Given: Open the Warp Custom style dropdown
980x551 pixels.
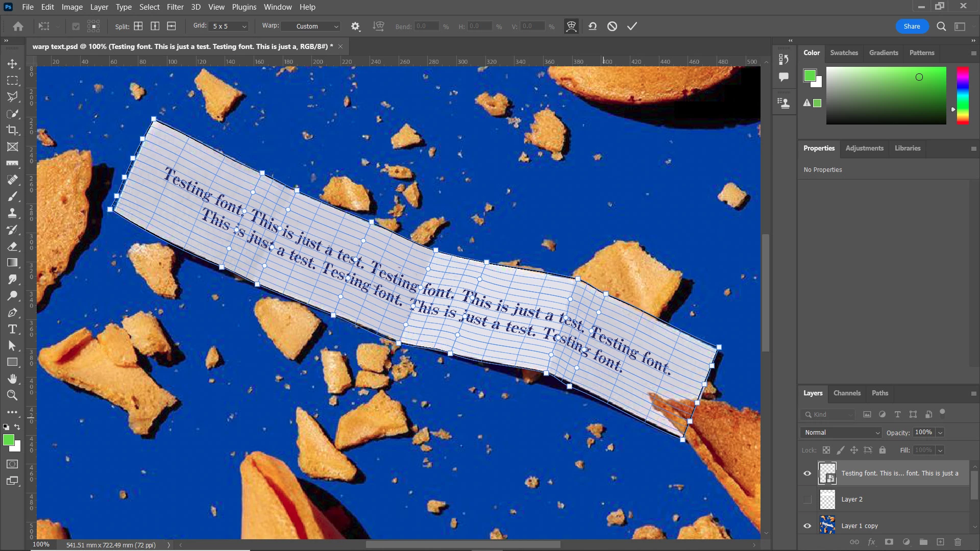Looking at the screenshot, I should (311, 26).
